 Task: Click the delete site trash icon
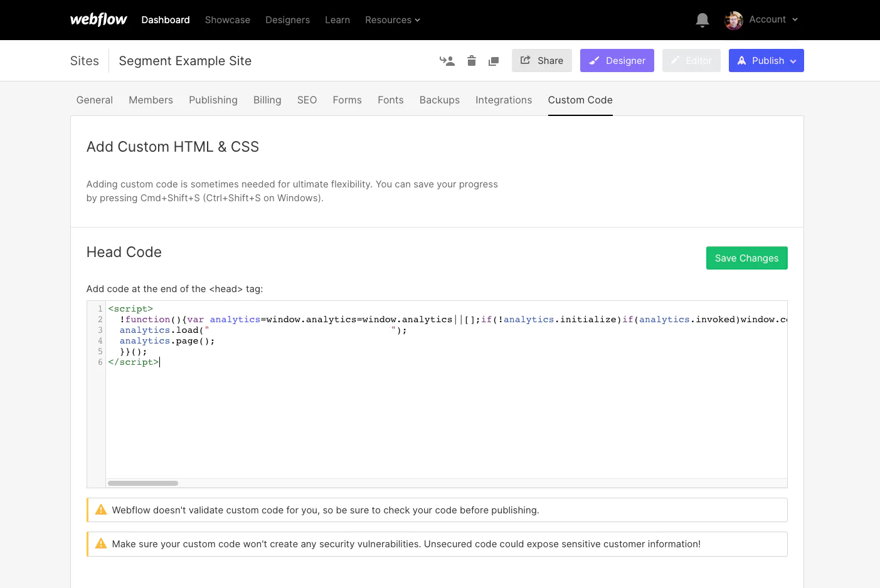click(472, 61)
